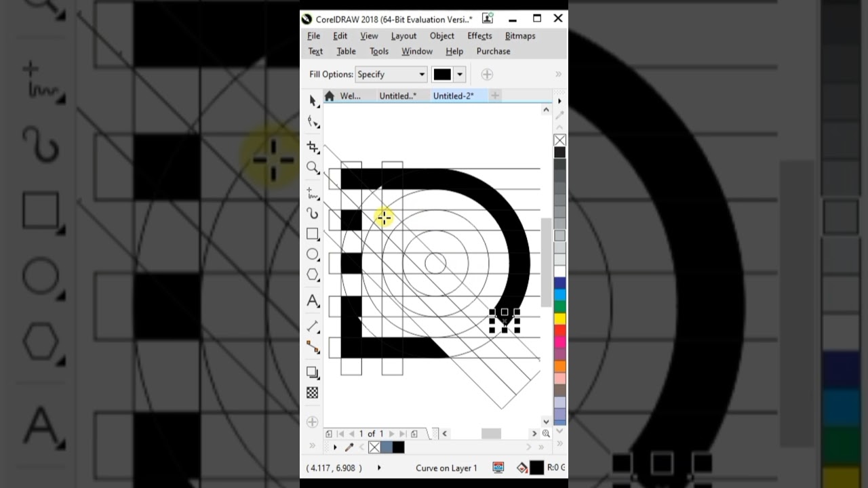Click document palette eyedropper icon
868x488 pixels.
point(349,447)
